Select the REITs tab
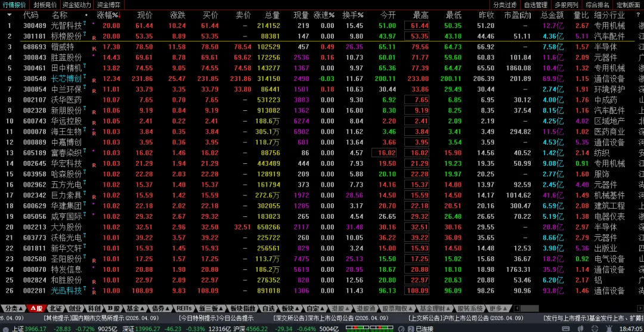644x332 pixels. pos(184,309)
